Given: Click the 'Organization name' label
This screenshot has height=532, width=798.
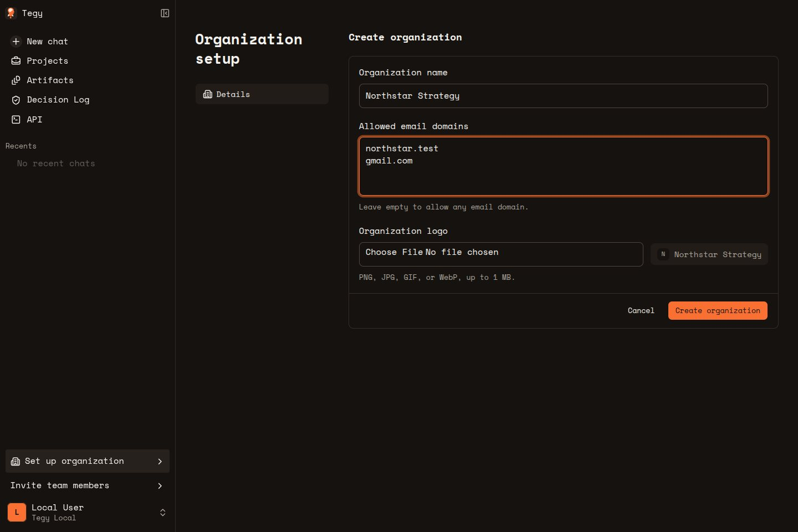Looking at the screenshot, I should pyautogui.click(x=403, y=73).
